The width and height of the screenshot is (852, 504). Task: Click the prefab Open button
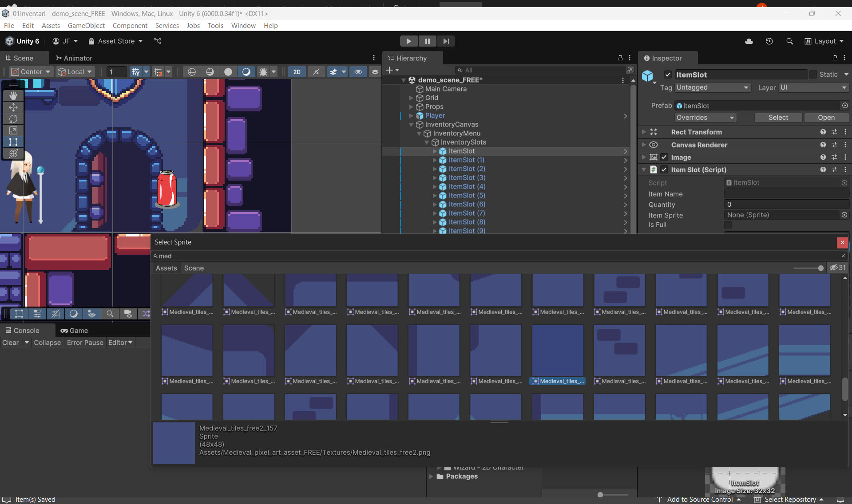tap(826, 118)
